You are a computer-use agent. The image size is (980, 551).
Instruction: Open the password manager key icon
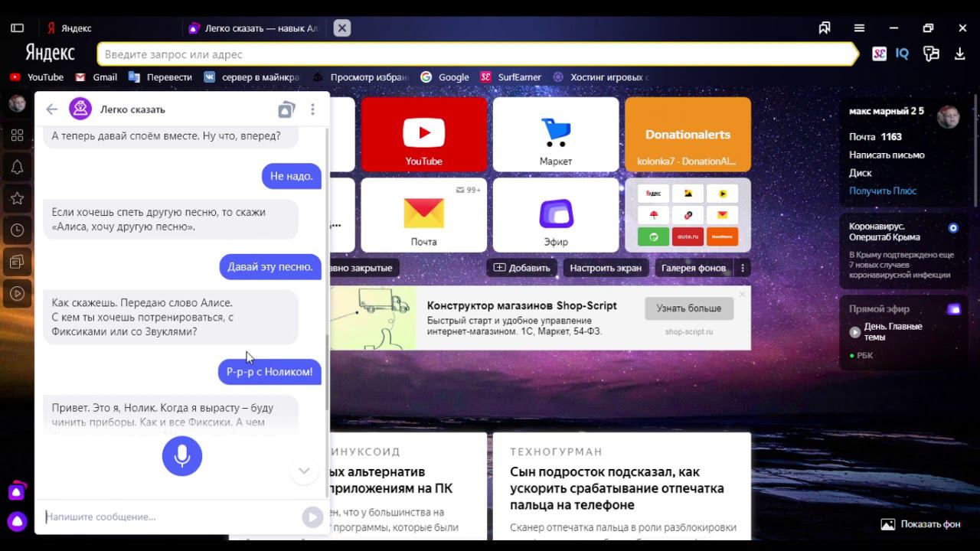click(x=931, y=54)
